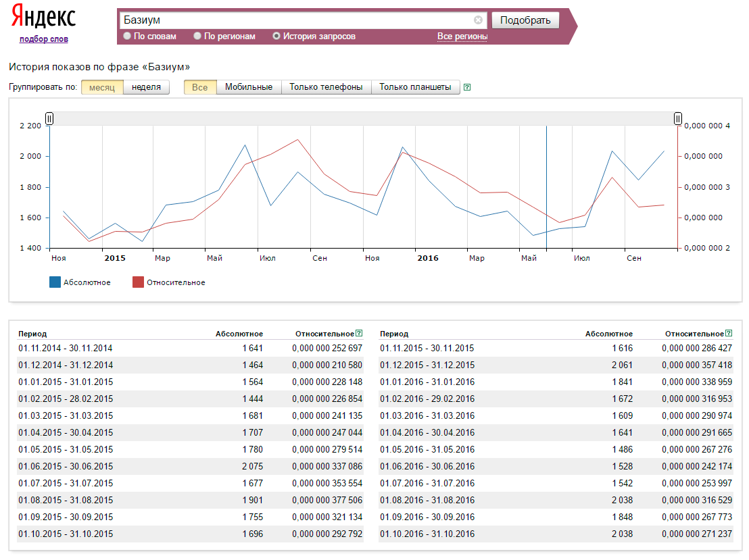
Task: Click the 2015 label on the chart axis
Action: click(x=115, y=258)
